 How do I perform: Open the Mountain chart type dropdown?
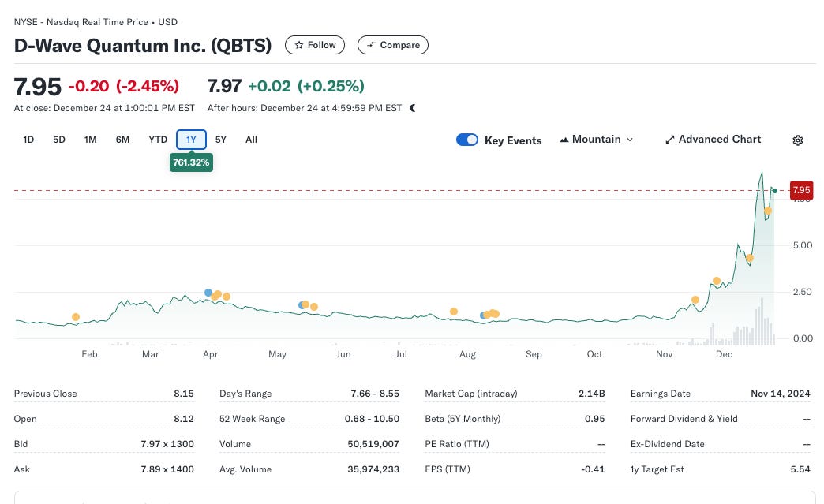coord(597,140)
